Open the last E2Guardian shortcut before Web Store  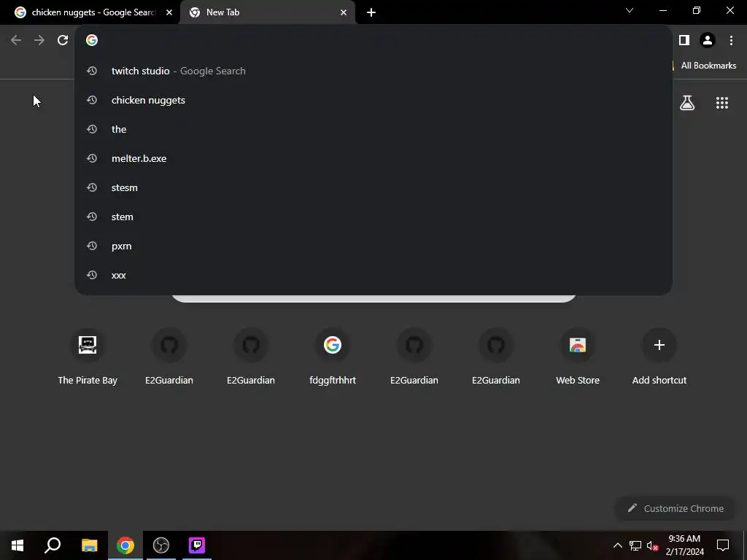(496, 356)
